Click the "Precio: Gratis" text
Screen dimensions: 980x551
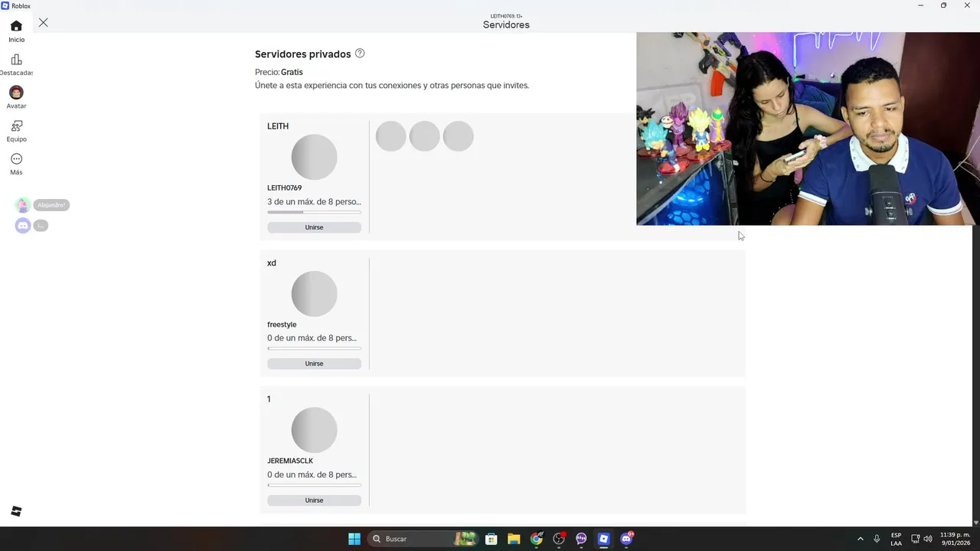point(279,72)
